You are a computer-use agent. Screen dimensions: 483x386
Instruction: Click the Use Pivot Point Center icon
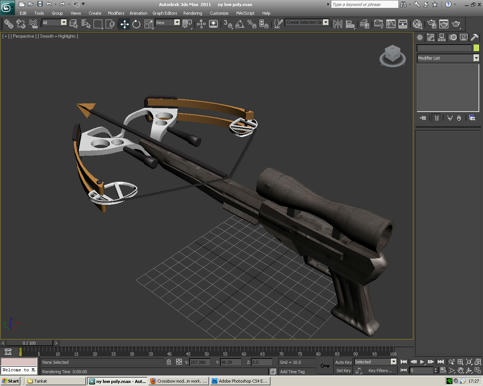click(187, 24)
